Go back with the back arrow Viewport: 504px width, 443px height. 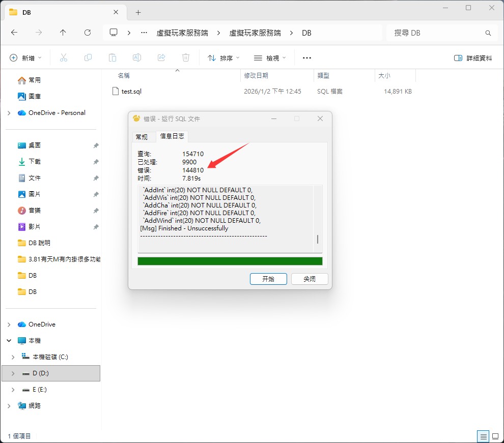pos(14,33)
